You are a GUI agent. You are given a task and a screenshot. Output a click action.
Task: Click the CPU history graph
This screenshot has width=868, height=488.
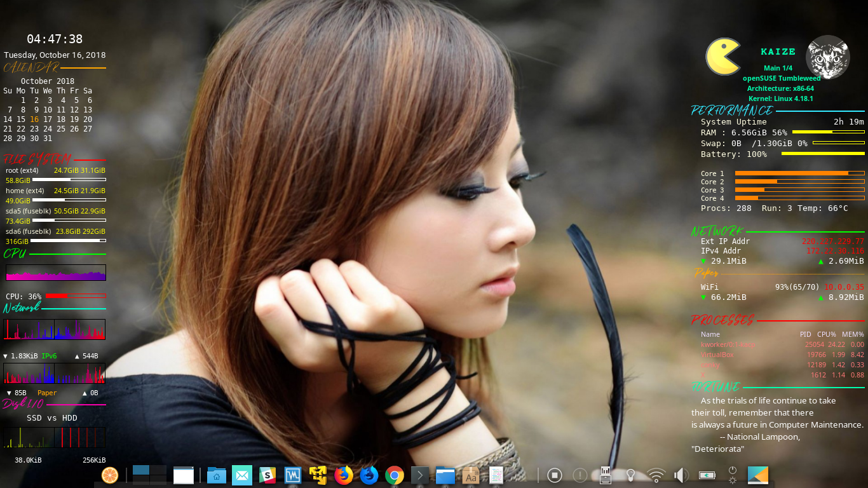tap(56, 273)
